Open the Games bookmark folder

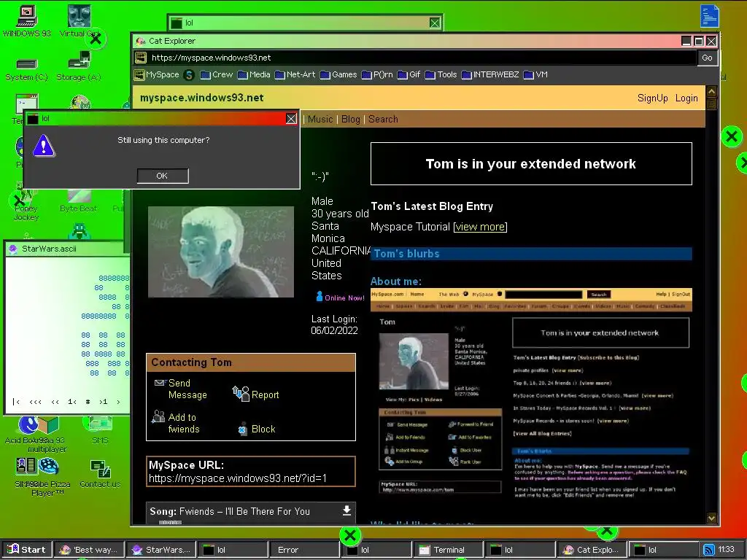(338, 75)
